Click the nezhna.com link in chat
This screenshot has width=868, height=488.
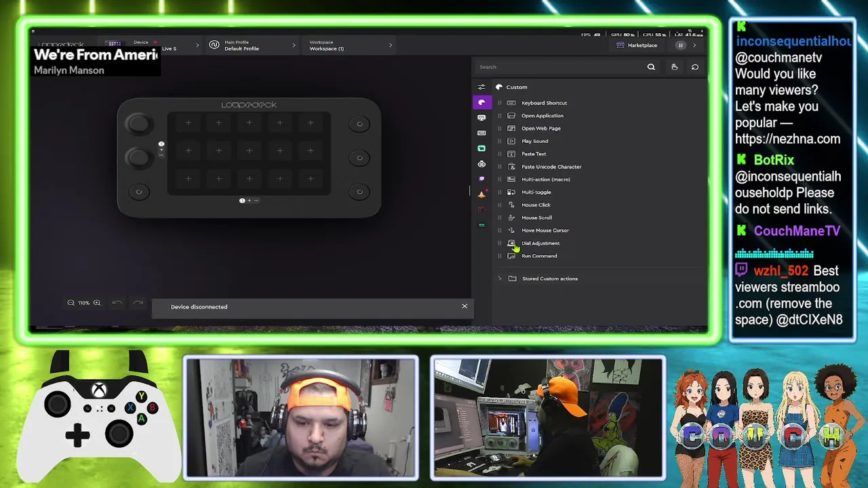tap(787, 139)
